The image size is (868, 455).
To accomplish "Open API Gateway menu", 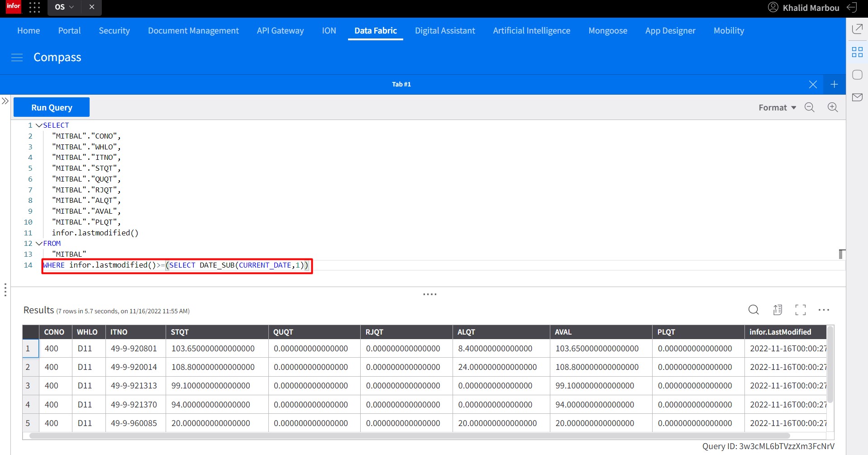I will click(x=280, y=30).
